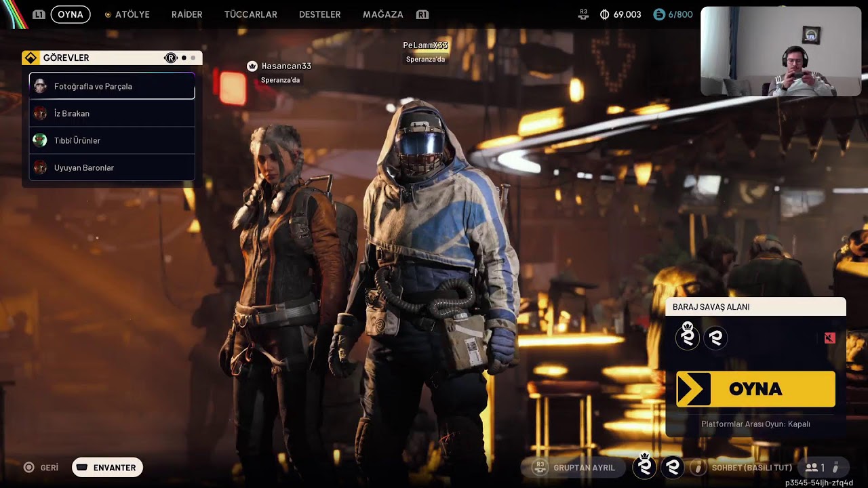Click the circle icon beside GERİ
The image size is (868, 488).
click(29, 468)
